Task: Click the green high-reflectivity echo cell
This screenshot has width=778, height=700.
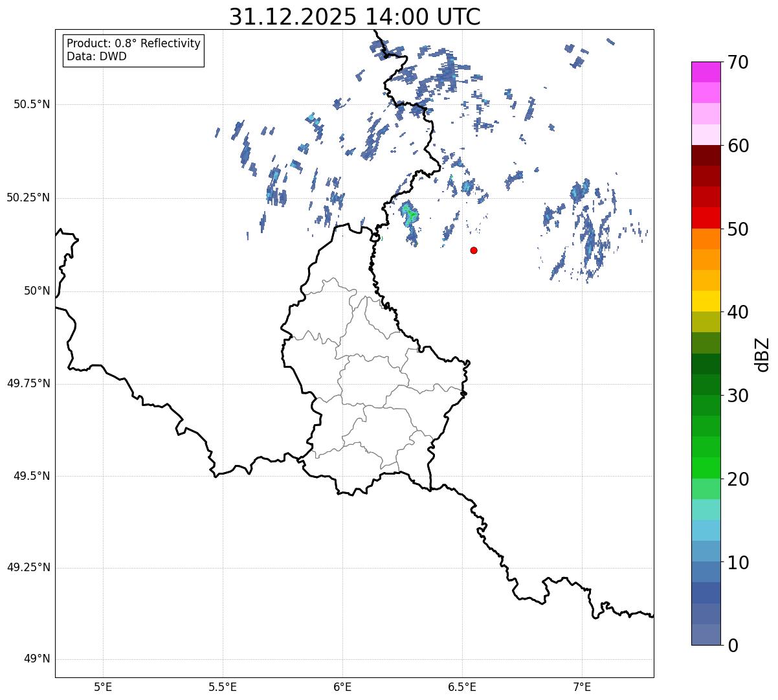Action: coord(409,214)
